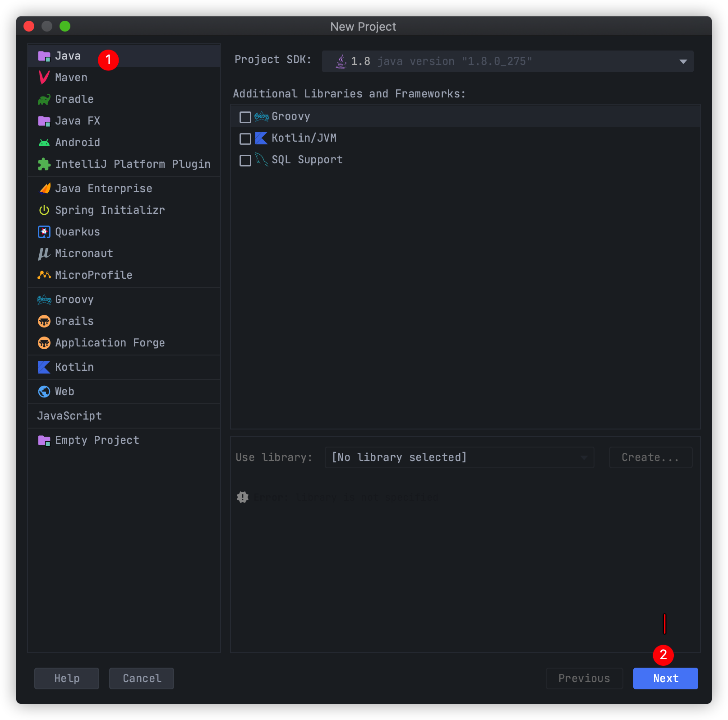Enable the Groovy framework checkbox
The width and height of the screenshot is (728, 720).
(x=245, y=117)
